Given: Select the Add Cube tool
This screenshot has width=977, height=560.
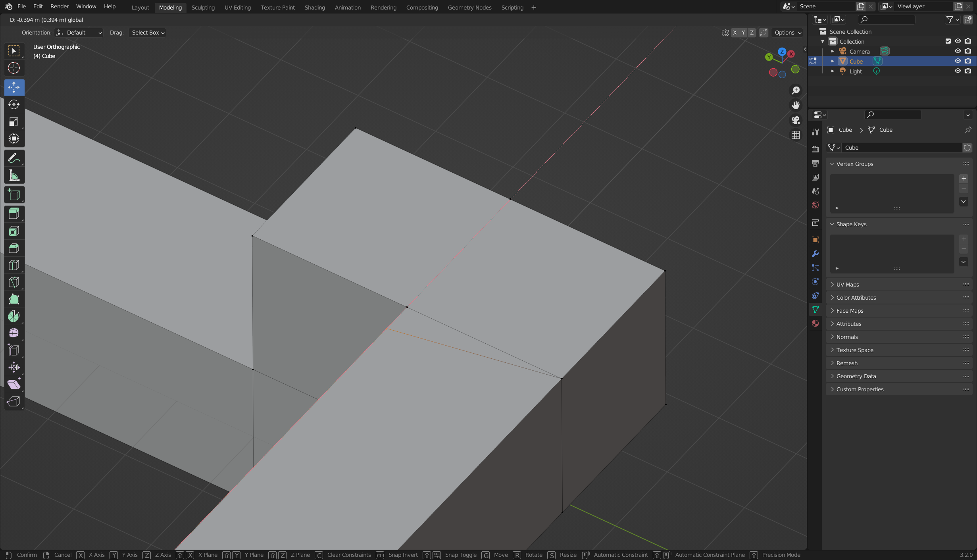Looking at the screenshot, I should tap(14, 194).
